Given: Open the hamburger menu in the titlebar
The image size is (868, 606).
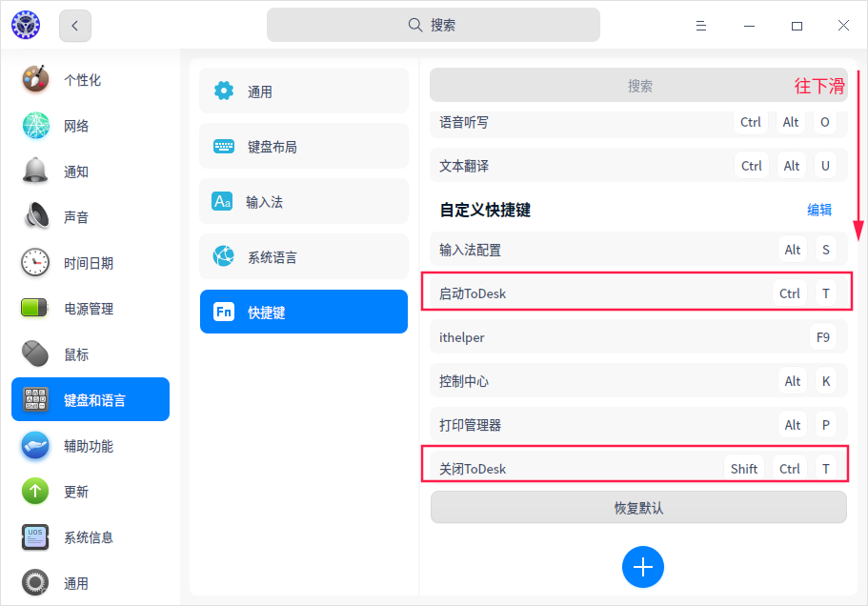Looking at the screenshot, I should tap(701, 26).
